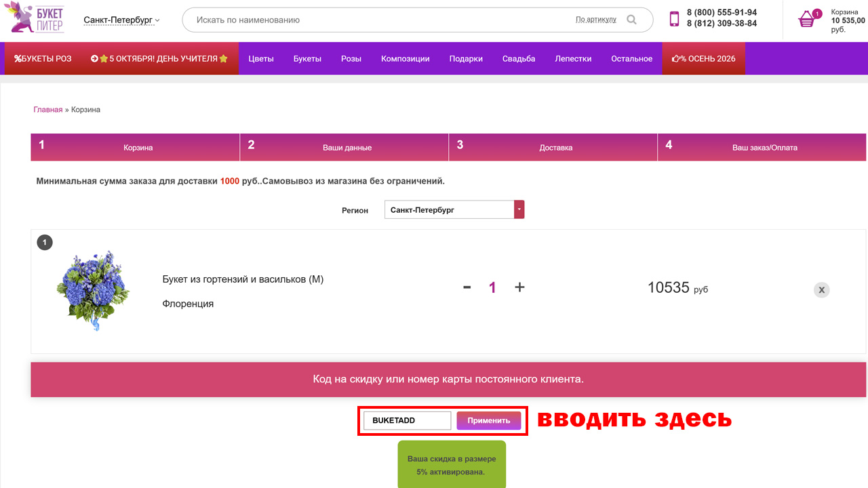
Task: Open the Санкт-Петербург city selector in header
Action: (122, 20)
